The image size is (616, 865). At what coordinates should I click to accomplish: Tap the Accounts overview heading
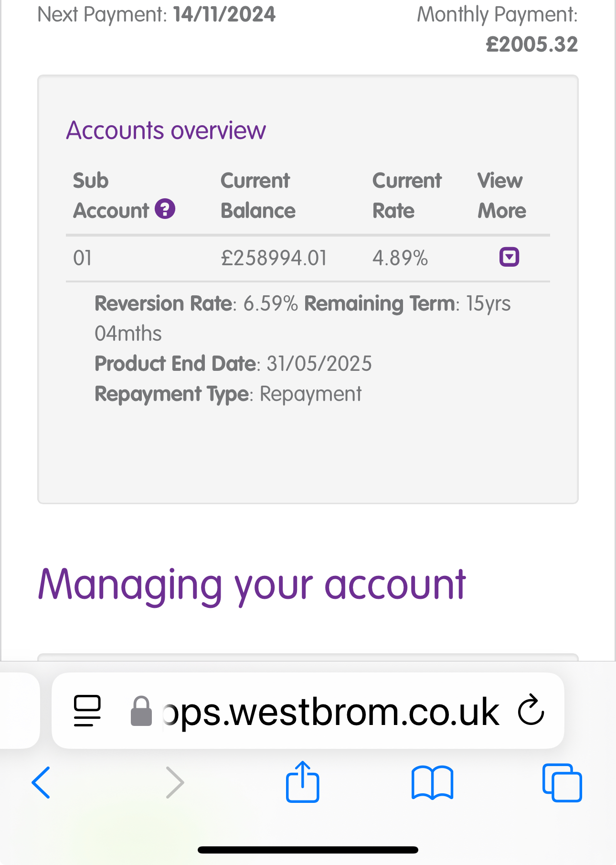166,130
